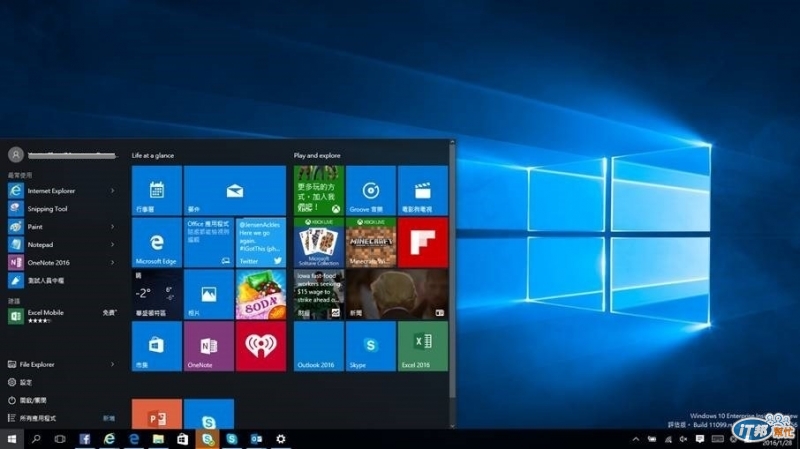800x449 pixels.
Task: Open the user account avatar
Action: pos(16,154)
